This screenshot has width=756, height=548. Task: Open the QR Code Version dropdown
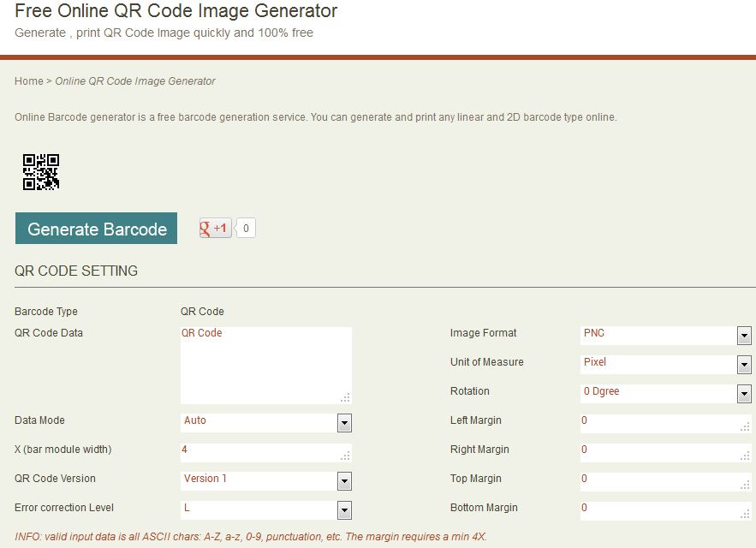click(x=344, y=481)
